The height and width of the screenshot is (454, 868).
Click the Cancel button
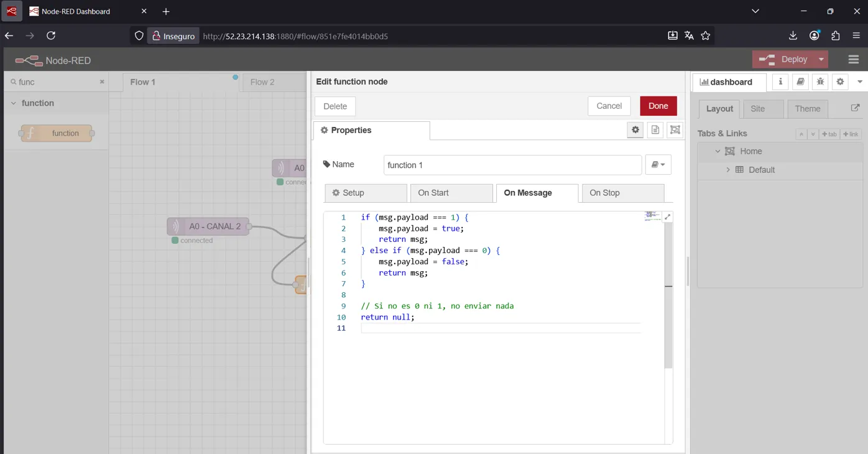[609, 106]
